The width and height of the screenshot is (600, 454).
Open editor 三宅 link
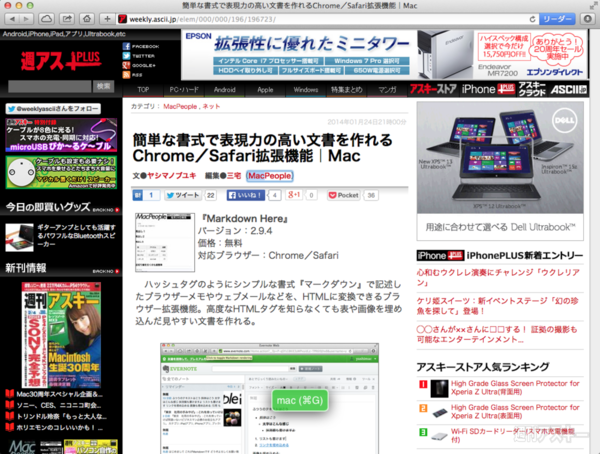tap(234, 176)
